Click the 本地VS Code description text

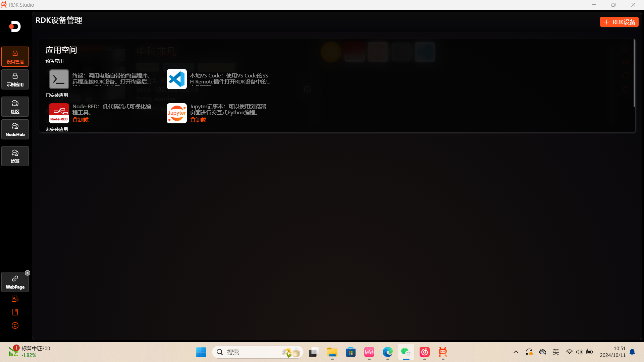(x=230, y=79)
